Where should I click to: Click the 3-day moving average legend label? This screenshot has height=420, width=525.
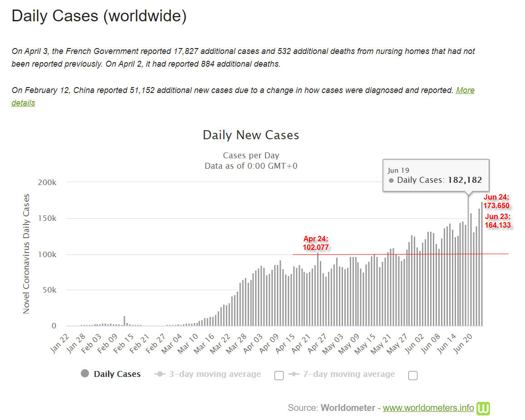(215, 374)
